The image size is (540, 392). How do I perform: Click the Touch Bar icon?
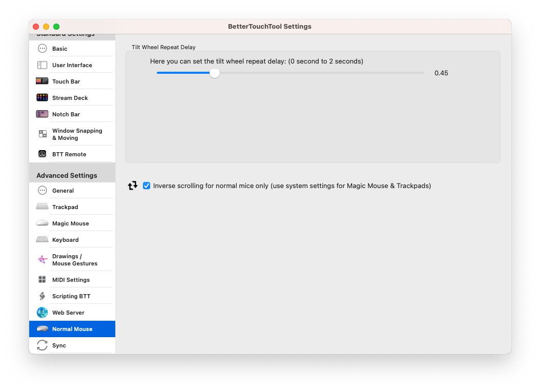pos(43,81)
